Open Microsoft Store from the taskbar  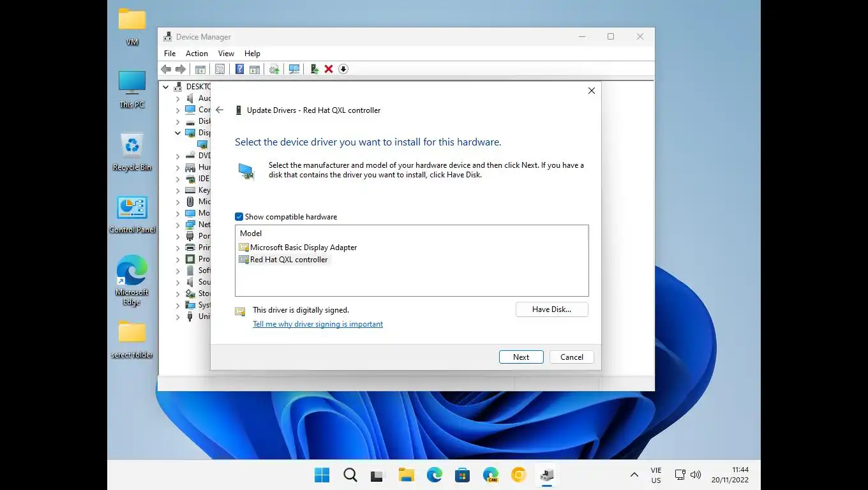[462, 475]
